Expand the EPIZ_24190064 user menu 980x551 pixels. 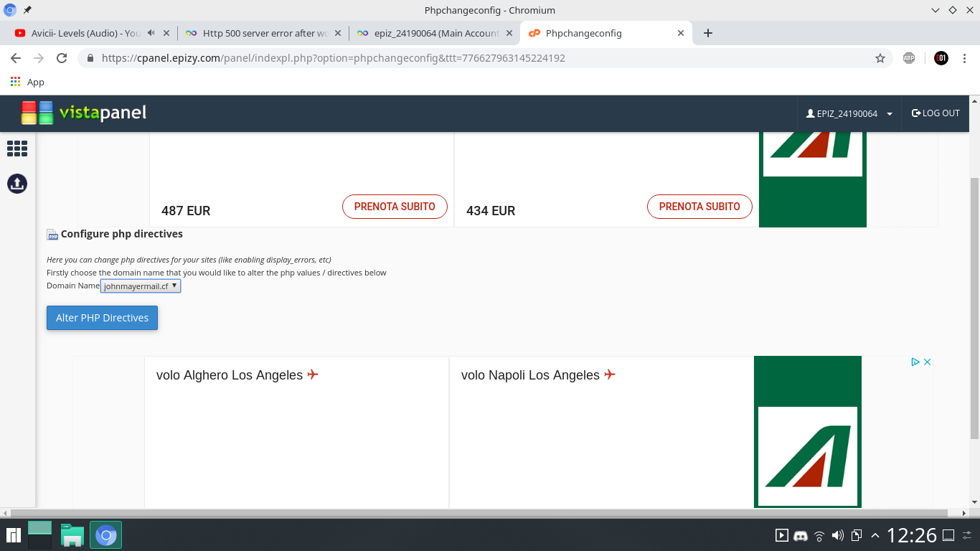click(849, 113)
